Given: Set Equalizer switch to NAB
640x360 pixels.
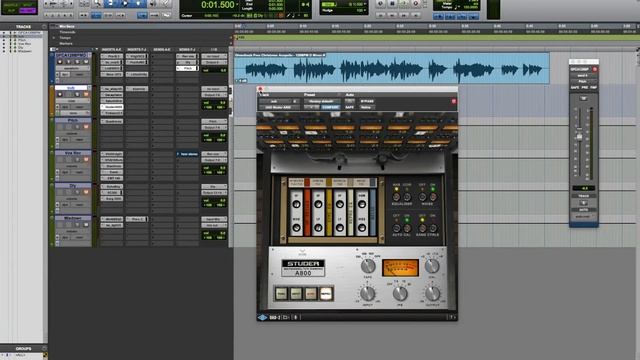Looking at the screenshot, I should (x=396, y=197).
